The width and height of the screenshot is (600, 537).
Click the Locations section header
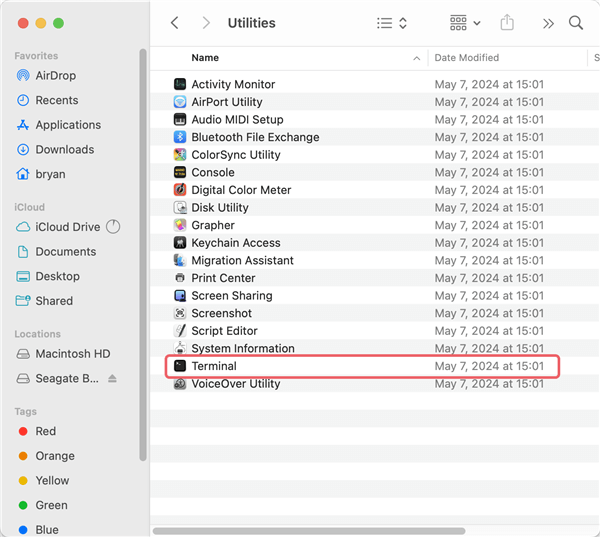point(38,334)
